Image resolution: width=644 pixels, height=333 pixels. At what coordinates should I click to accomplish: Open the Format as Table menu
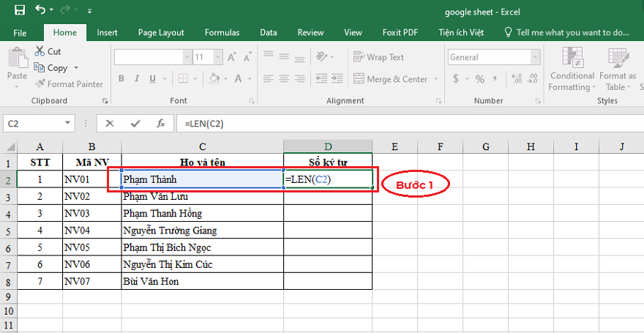point(618,69)
